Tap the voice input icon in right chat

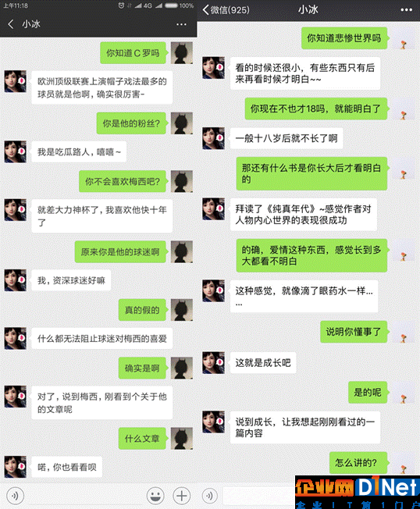point(210,496)
